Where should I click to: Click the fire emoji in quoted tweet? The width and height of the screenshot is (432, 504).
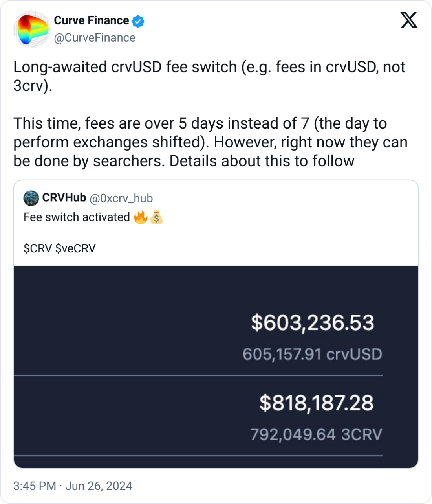141,217
